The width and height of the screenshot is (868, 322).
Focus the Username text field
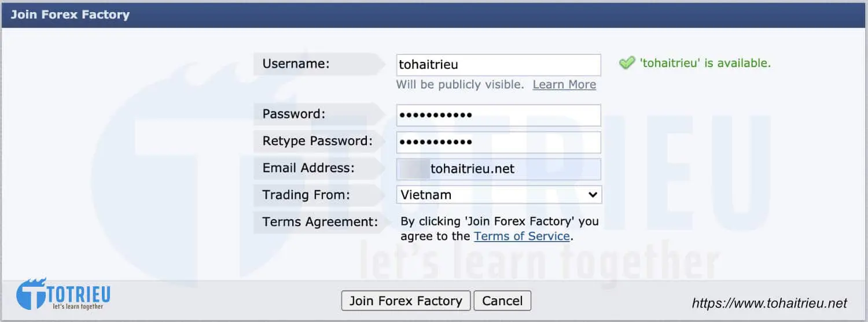[498, 65]
